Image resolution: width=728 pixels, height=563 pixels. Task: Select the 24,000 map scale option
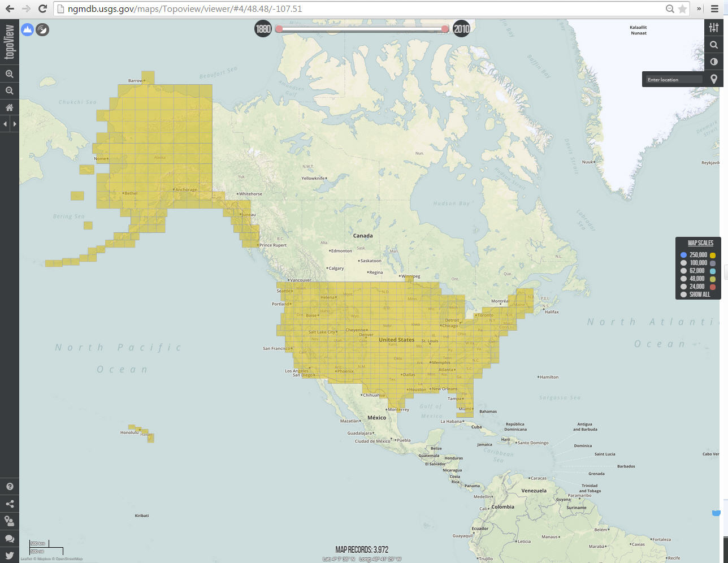tap(684, 287)
